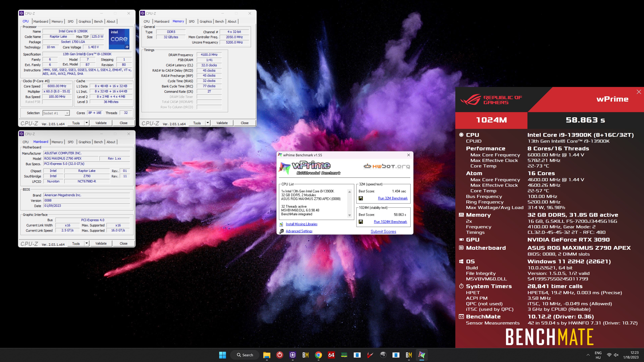Screen dimensions: 644x362
Task: Open the red power button app in taskbar
Action: pyautogui.click(x=280, y=355)
